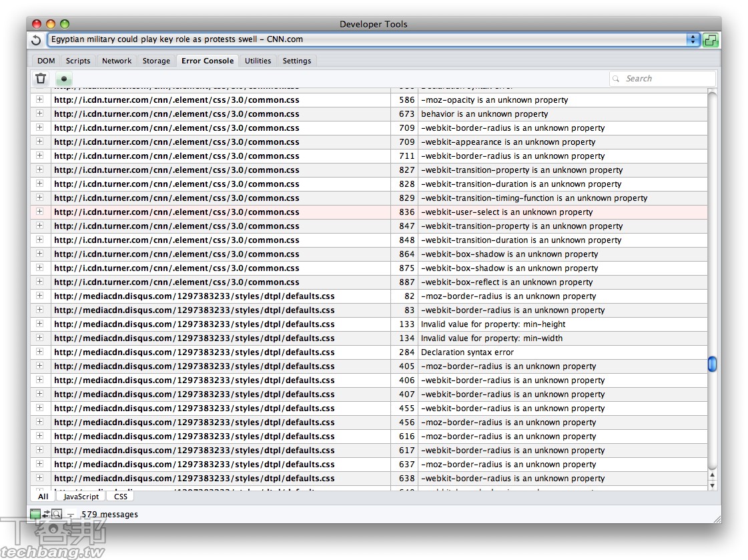This screenshot has width=748, height=560.
Task: Expand the -moz-opacity error row at line 586
Action: 39,99
